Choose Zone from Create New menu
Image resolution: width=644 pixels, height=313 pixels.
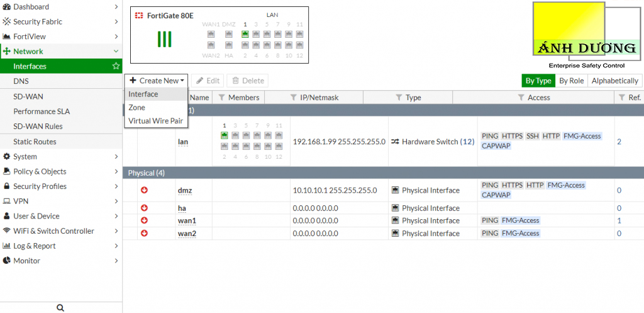pos(156,107)
